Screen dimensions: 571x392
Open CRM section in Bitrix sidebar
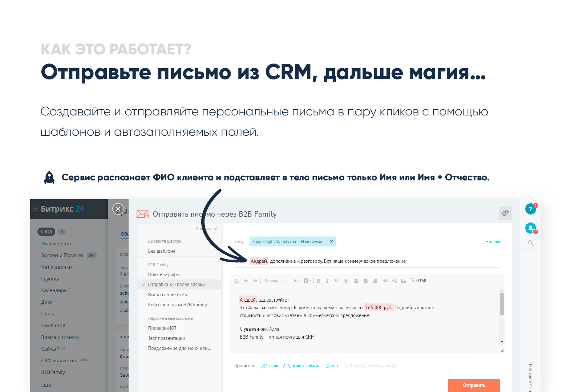46,232
